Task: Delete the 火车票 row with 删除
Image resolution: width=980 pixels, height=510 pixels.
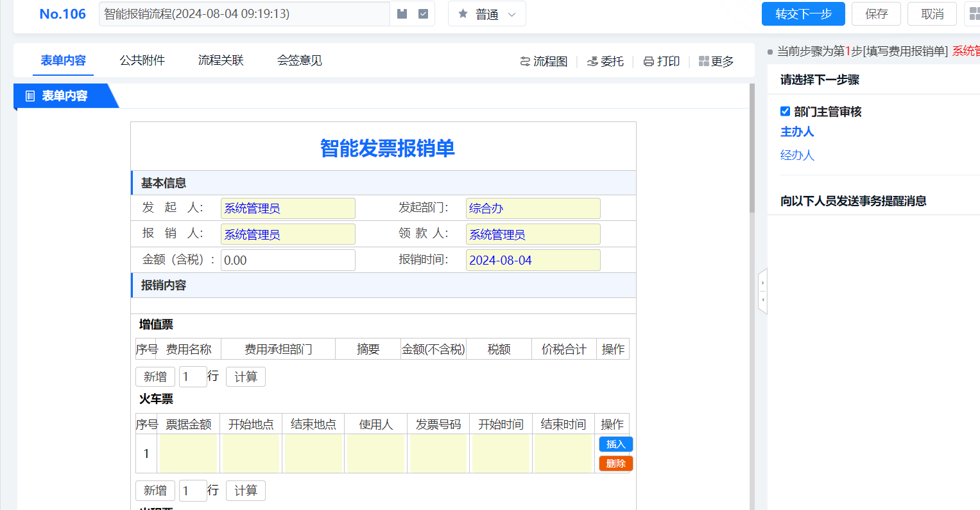Action: 615,463
